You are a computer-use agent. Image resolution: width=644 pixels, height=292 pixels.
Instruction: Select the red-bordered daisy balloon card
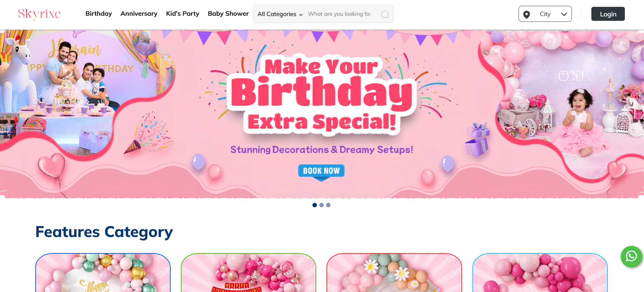[394, 273]
